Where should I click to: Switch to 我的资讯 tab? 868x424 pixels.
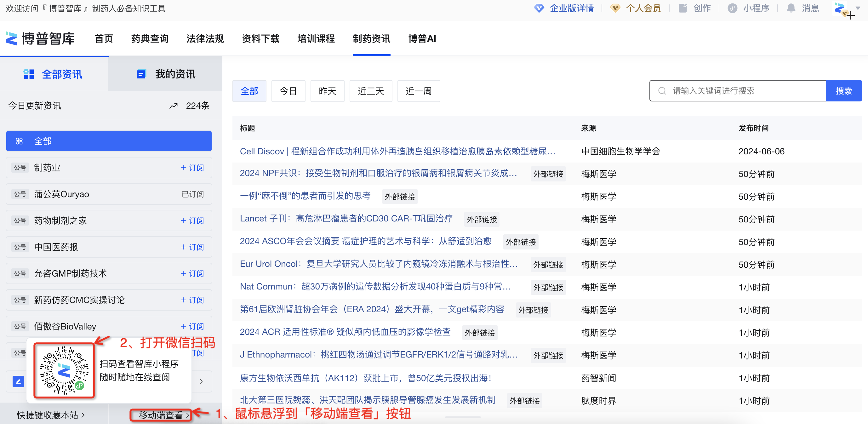[165, 74]
